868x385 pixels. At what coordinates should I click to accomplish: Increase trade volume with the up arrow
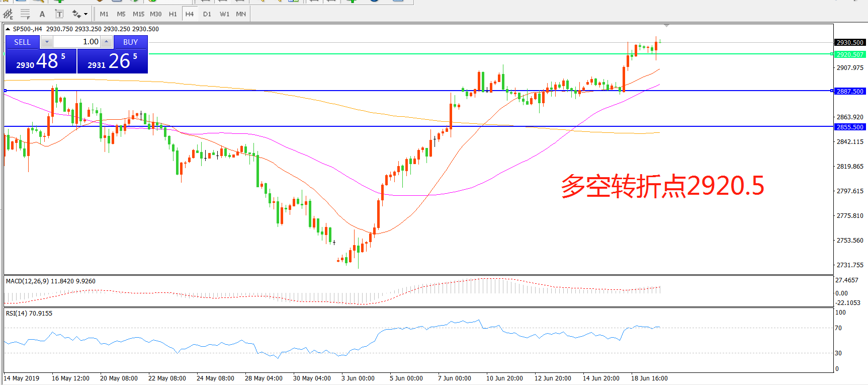point(106,42)
